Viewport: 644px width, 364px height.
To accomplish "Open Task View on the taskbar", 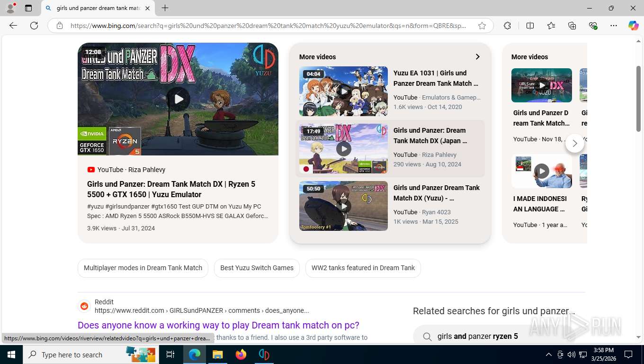I will (170, 355).
